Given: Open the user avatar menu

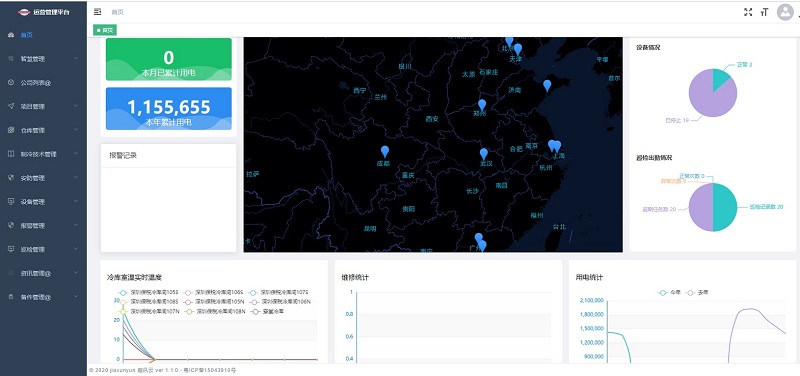Looking at the screenshot, I should [785, 12].
